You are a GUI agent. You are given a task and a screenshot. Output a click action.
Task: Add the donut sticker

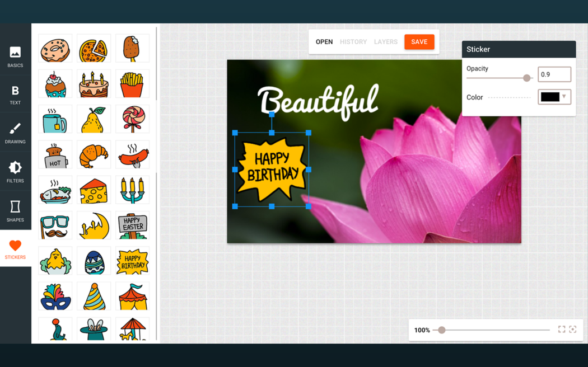(x=55, y=49)
